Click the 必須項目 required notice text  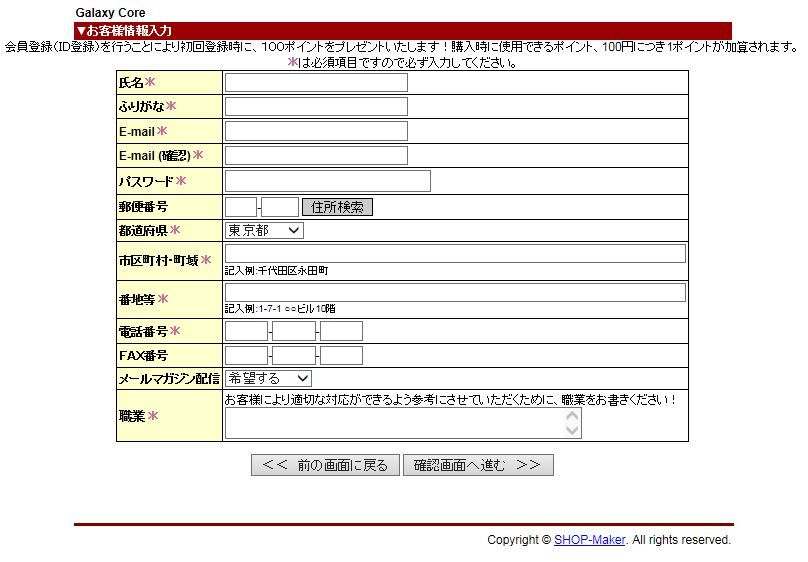pyautogui.click(x=402, y=63)
